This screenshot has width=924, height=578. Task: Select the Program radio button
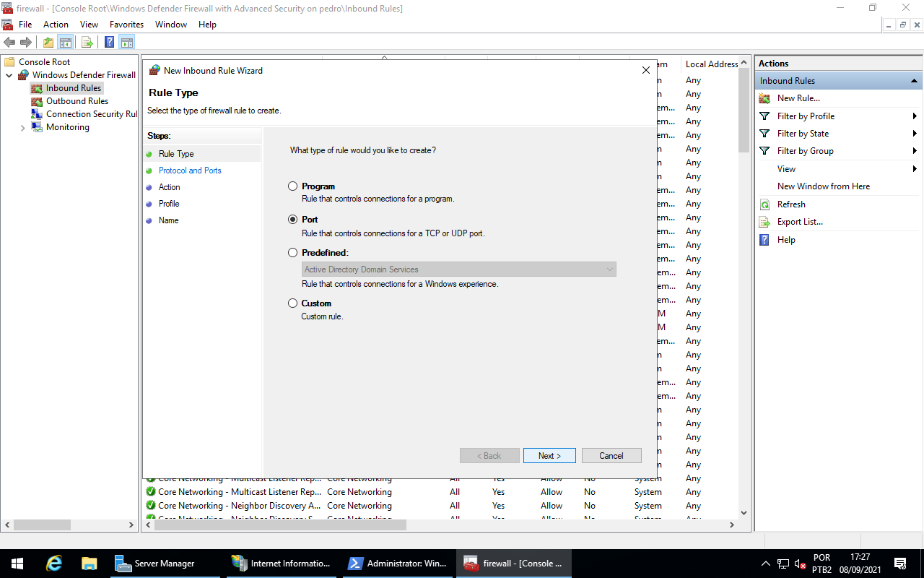click(292, 186)
